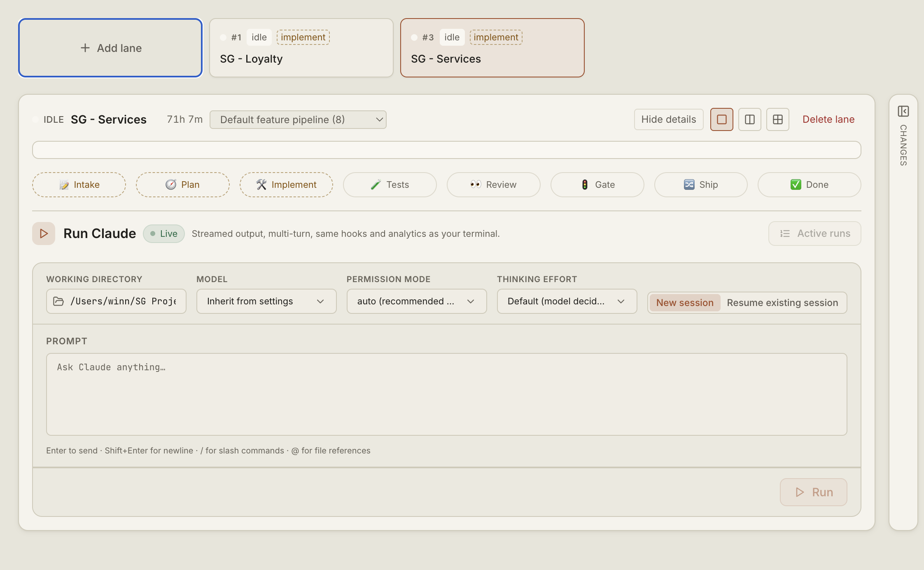
Task: Choose Resume existing session option
Action: point(782,303)
